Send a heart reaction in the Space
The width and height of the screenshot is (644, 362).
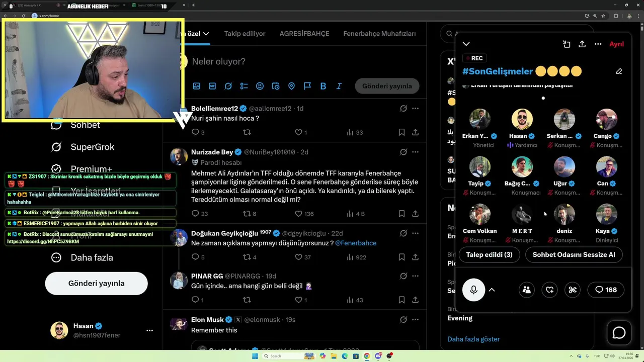click(x=550, y=290)
